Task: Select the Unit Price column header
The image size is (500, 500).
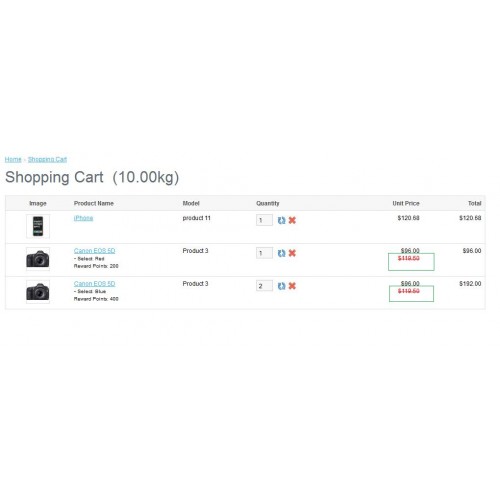Action: tap(406, 203)
